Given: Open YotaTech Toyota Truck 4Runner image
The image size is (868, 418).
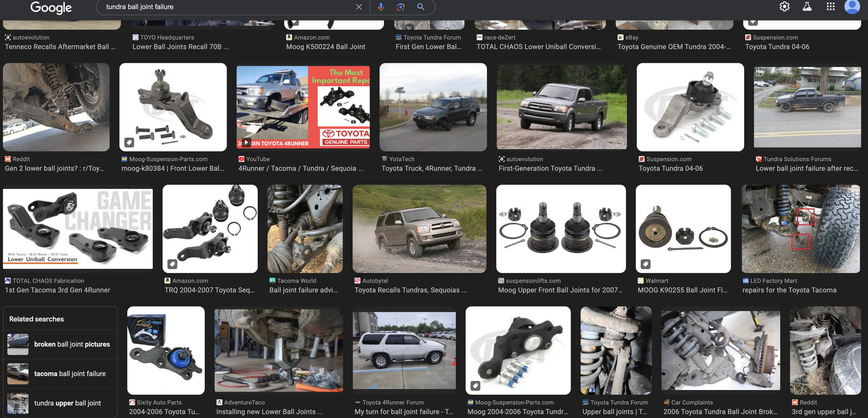Looking at the screenshot, I should [433, 107].
